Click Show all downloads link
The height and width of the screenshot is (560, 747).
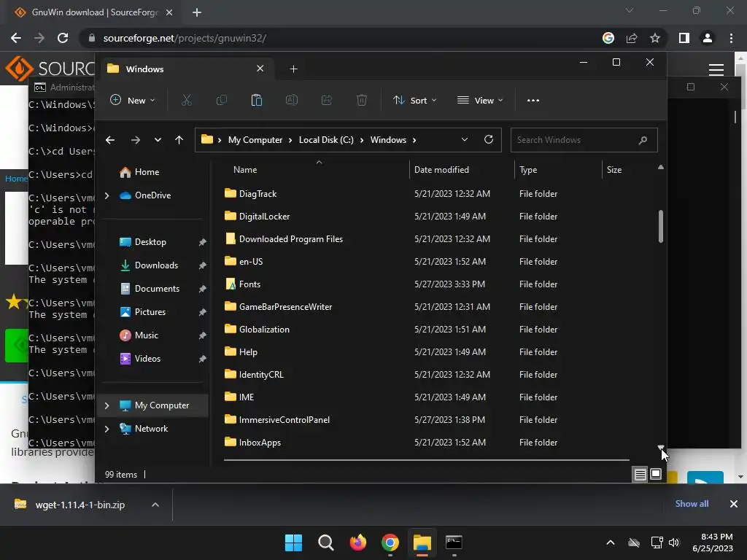tap(692, 504)
